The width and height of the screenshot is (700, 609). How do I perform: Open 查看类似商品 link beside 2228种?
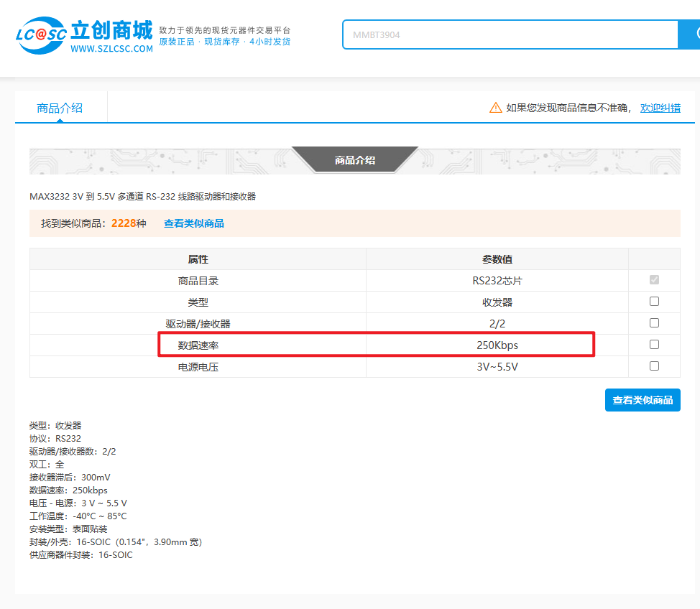pos(193,223)
